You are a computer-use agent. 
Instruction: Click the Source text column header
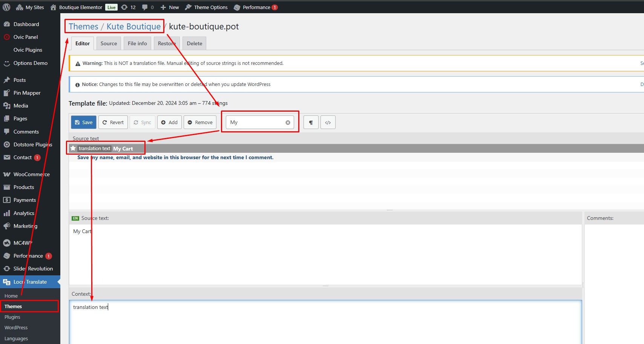pyautogui.click(x=86, y=138)
